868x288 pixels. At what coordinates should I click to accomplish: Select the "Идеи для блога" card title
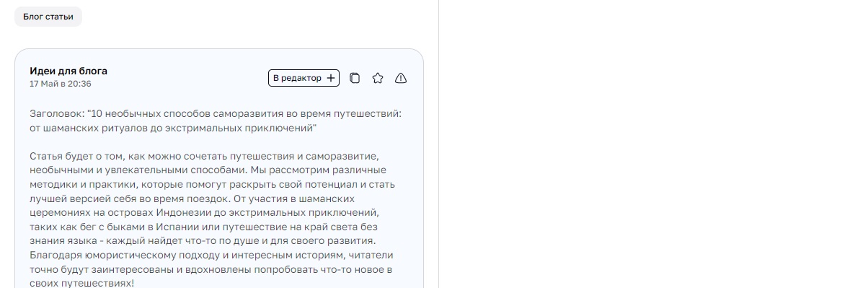68,71
